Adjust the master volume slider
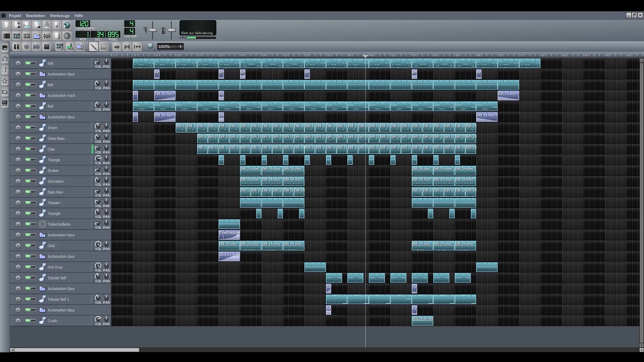 153,30
